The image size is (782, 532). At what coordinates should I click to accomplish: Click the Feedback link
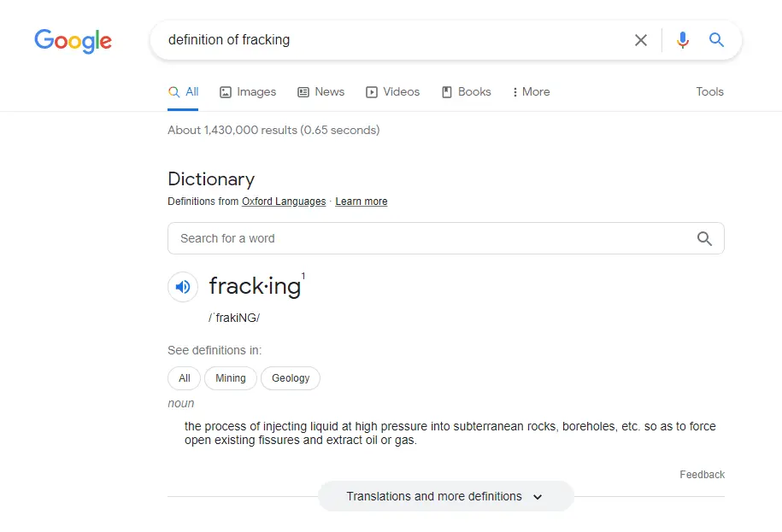pyautogui.click(x=702, y=475)
